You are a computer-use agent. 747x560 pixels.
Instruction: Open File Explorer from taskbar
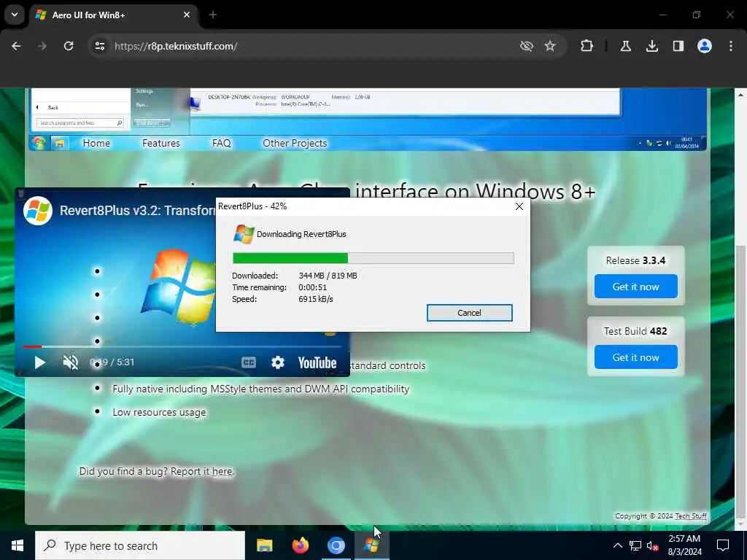pos(264,545)
